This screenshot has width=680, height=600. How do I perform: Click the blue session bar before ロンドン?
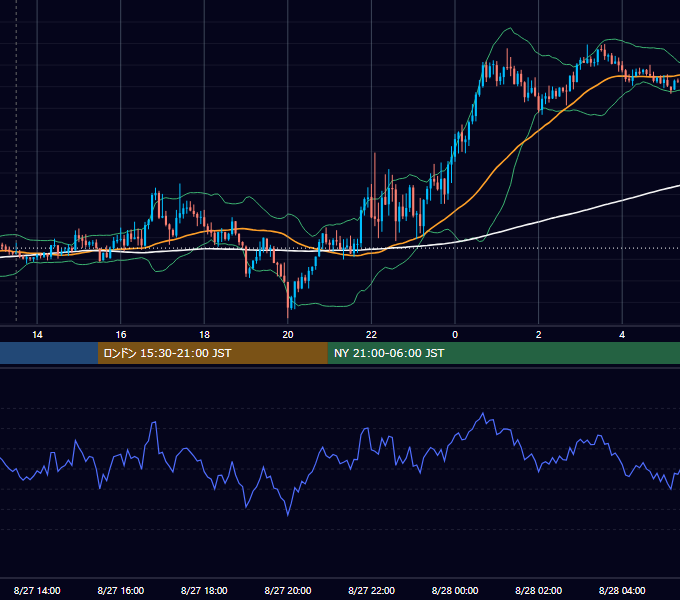[49, 353]
